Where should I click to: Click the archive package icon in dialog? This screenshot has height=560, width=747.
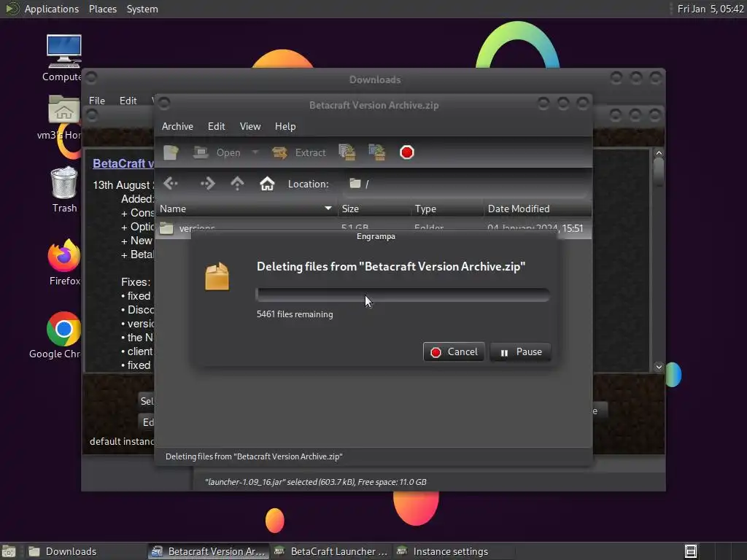pos(217,276)
